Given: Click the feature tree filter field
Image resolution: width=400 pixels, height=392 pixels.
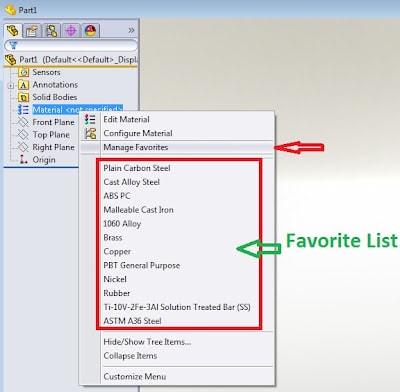Looking at the screenshot, I should pyautogui.click(x=71, y=46).
